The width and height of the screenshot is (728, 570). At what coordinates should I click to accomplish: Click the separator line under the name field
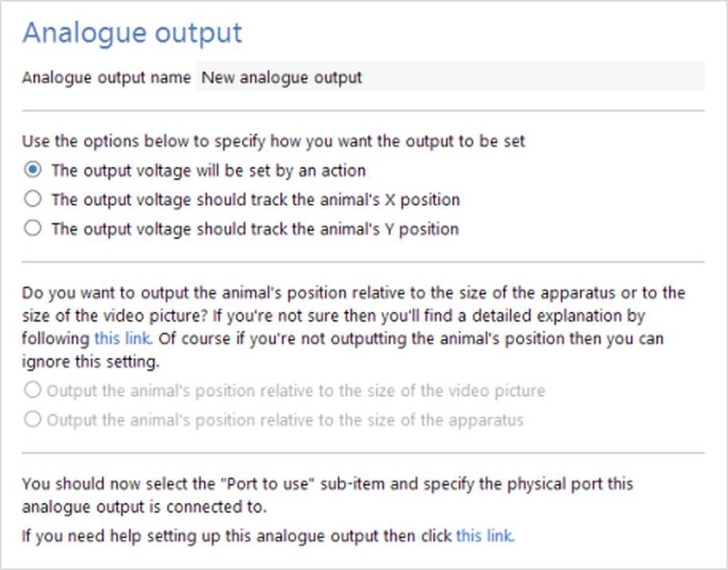coord(363,111)
